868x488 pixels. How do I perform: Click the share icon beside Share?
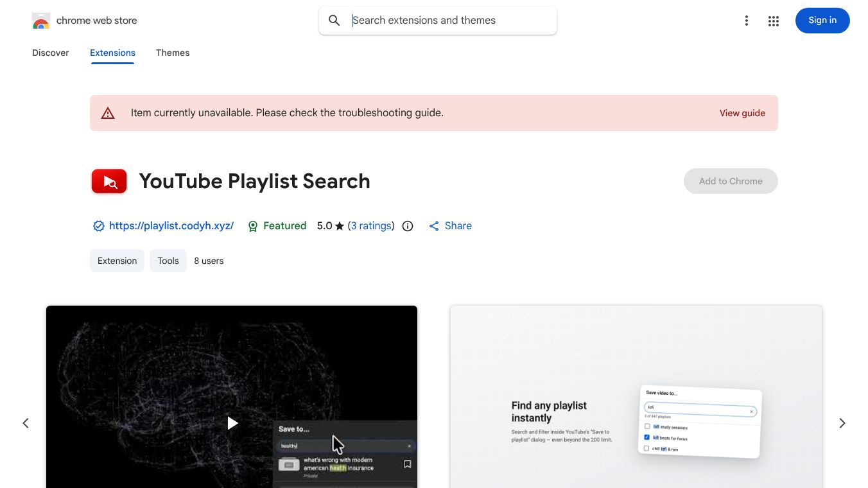click(x=434, y=226)
